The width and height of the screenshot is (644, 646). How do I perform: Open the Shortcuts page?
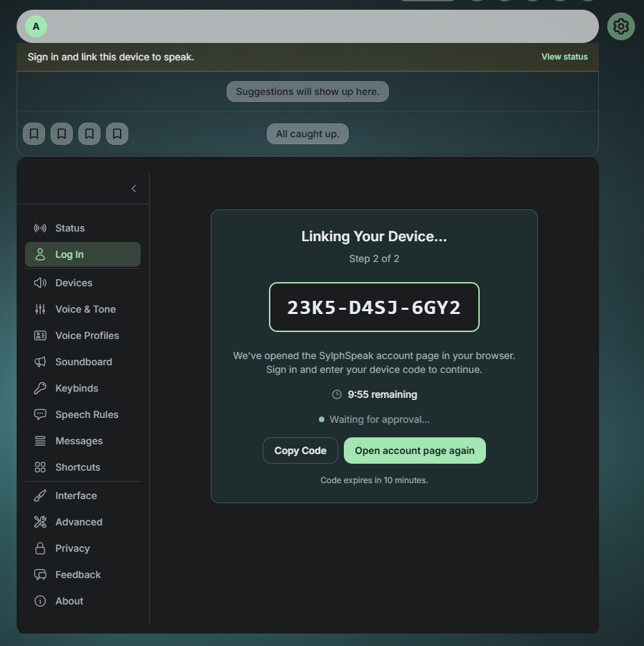pyautogui.click(x=82, y=468)
